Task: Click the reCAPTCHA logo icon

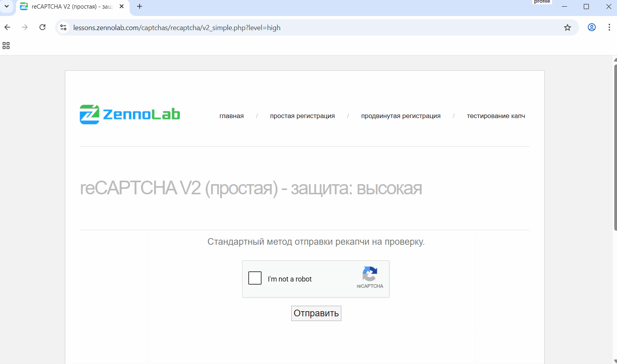Action: (x=369, y=274)
